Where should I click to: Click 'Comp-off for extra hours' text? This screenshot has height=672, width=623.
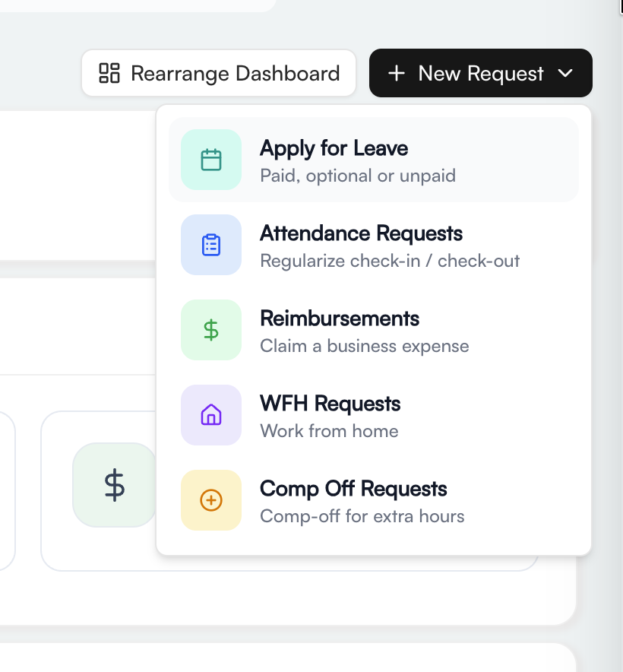pos(362,516)
